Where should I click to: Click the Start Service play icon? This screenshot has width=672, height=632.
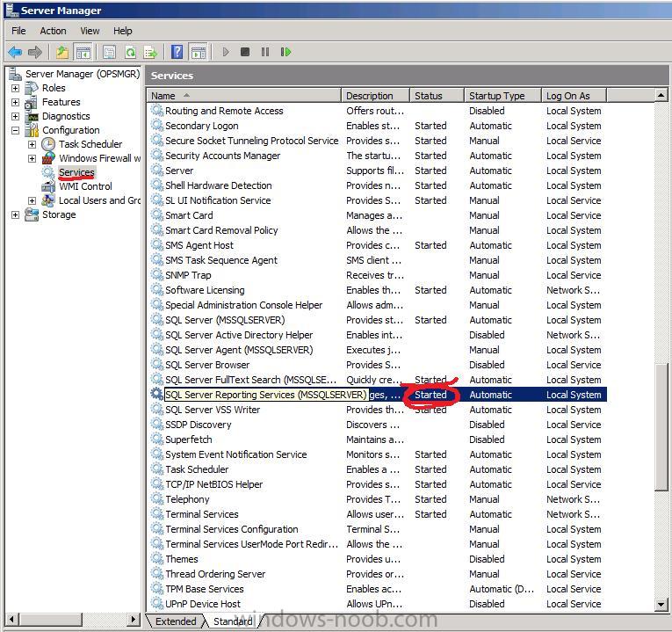[226, 53]
